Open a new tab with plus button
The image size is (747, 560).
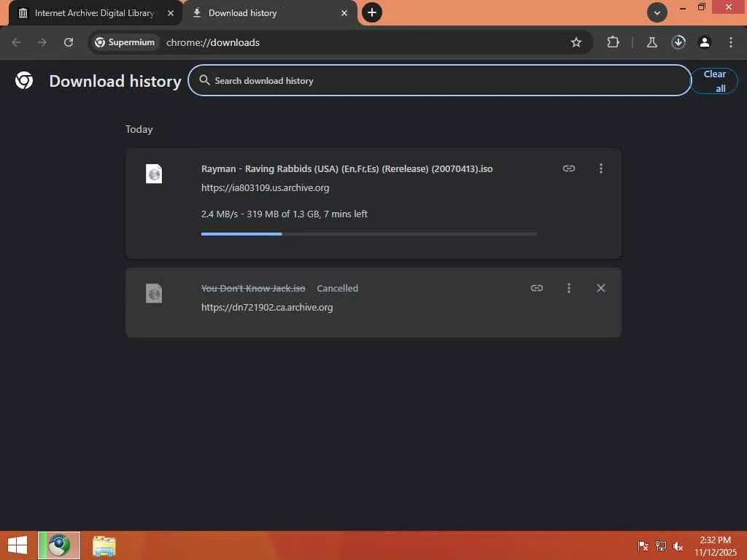tap(372, 12)
